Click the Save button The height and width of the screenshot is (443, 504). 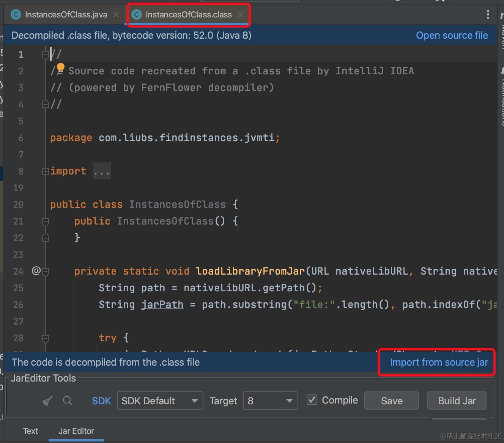coord(392,401)
